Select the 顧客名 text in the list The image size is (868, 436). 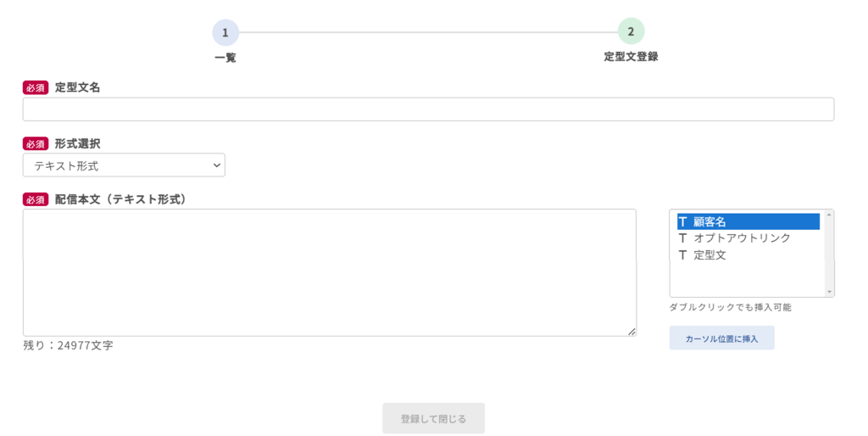(709, 221)
